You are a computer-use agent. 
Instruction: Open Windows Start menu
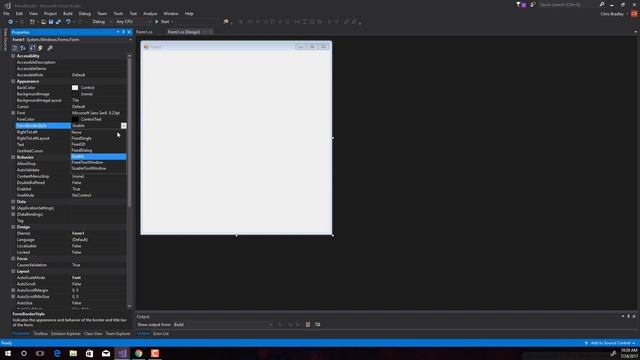(x=8, y=353)
